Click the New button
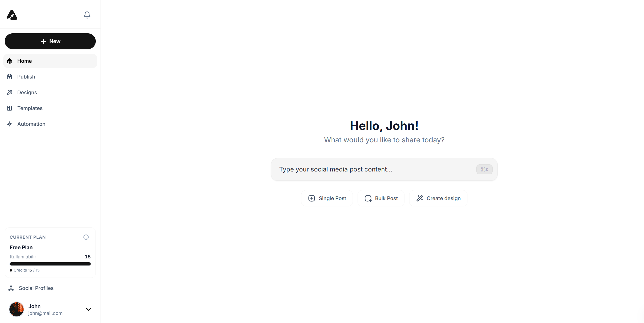 [50, 41]
